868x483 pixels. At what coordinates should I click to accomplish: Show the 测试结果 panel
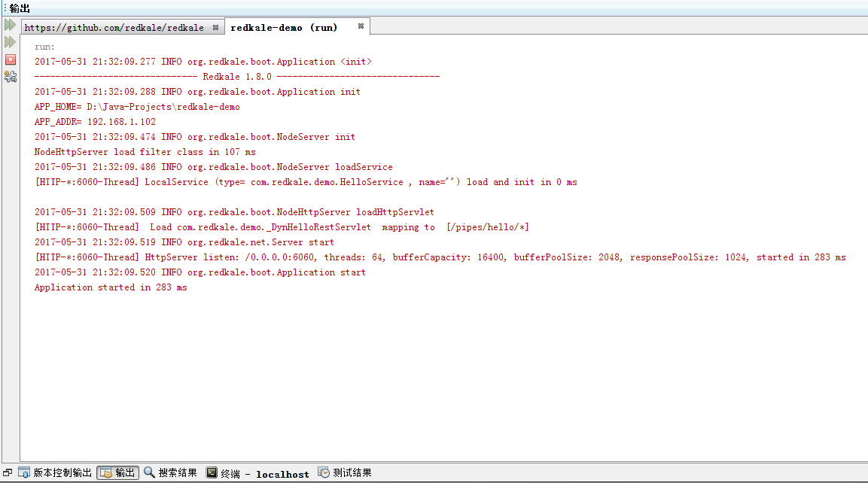click(345, 472)
